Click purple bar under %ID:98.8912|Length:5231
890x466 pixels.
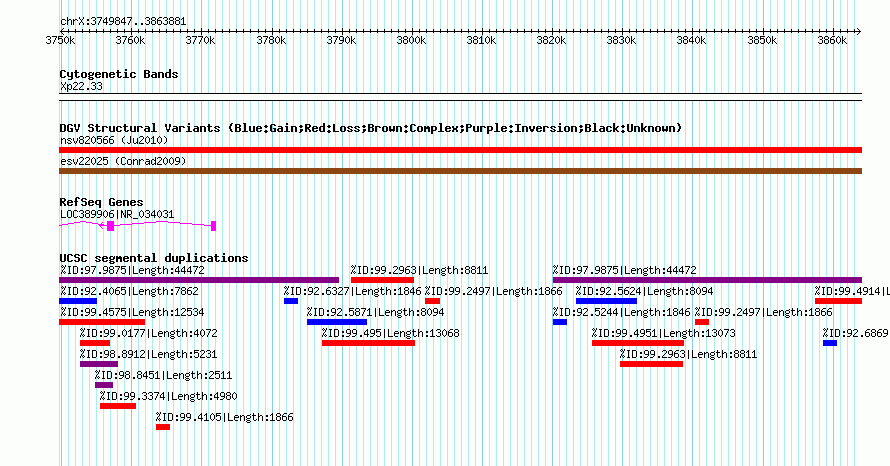pyautogui.click(x=99, y=364)
